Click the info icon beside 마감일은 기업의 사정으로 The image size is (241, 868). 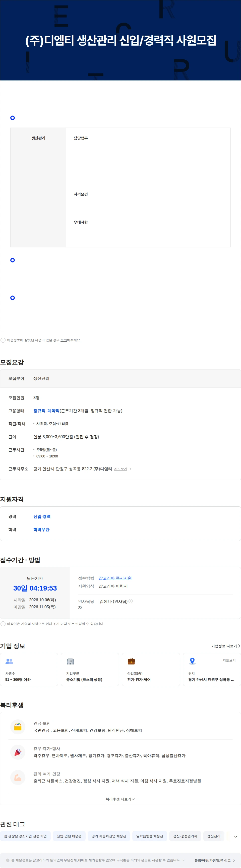3,624
